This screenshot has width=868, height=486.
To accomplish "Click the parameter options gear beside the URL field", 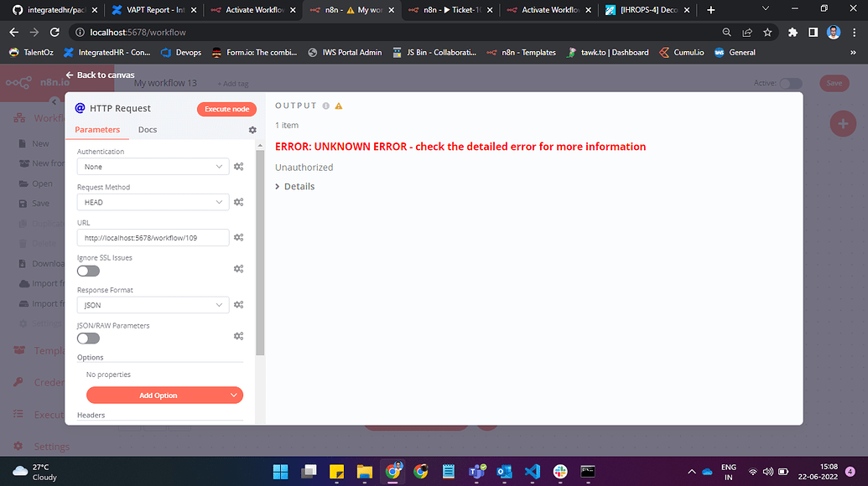I will 238,235.
